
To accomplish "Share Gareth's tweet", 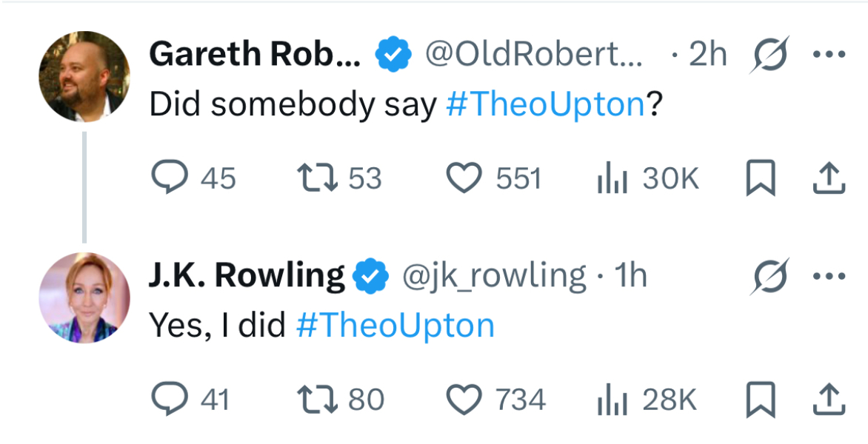I will point(829,179).
